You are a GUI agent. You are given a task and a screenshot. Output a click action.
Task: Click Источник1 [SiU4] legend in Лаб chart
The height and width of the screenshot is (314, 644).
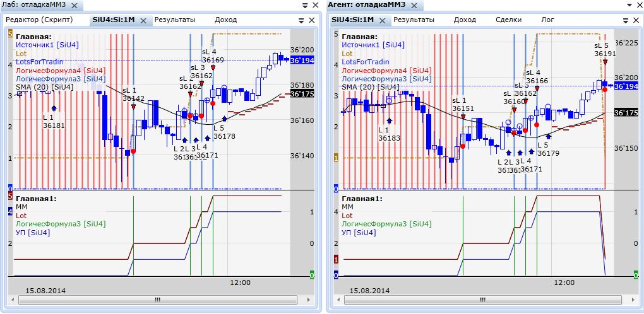[47, 45]
